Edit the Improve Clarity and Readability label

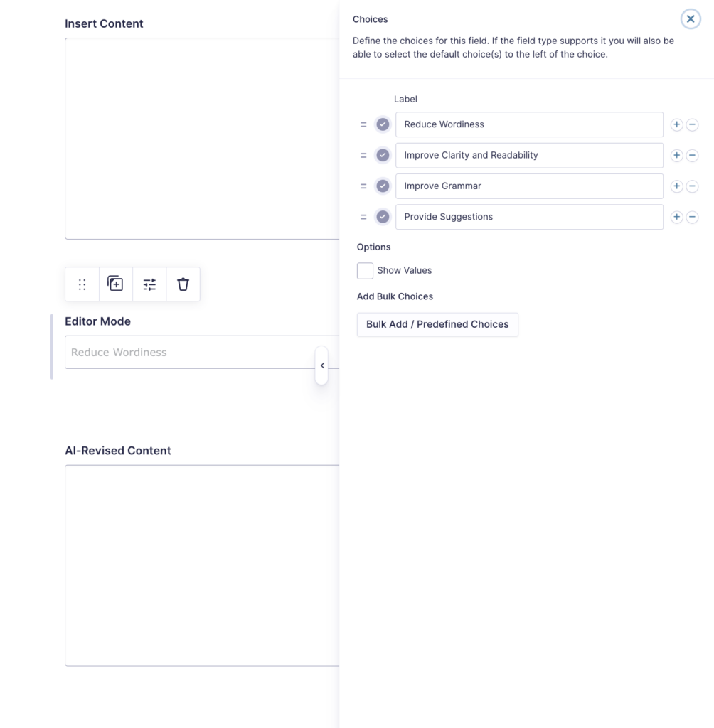coord(529,155)
